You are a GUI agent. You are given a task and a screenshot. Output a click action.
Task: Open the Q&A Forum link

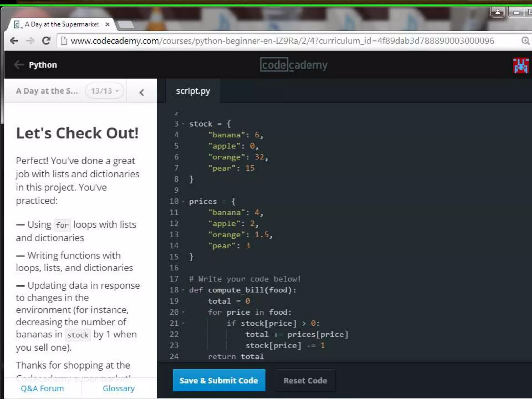[x=42, y=388]
